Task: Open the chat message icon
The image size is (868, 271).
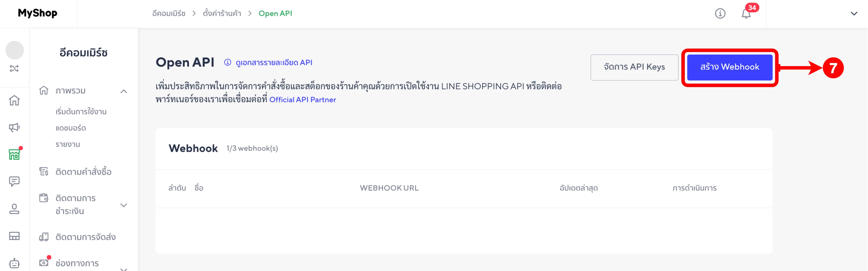Action: click(14, 181)
